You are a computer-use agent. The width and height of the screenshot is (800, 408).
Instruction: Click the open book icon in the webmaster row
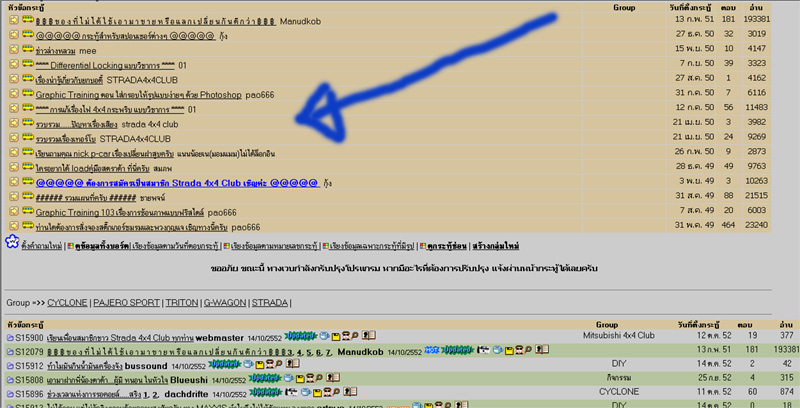point(368,335)
